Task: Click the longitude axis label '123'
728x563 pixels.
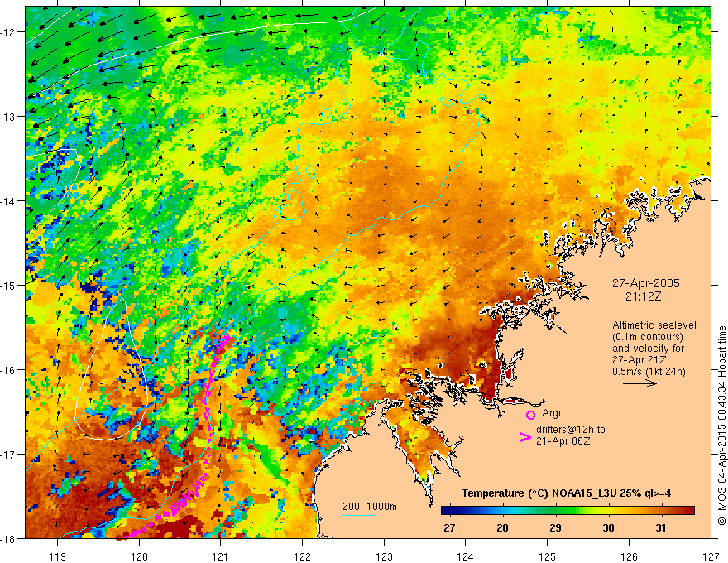Action: click(384, 556)
